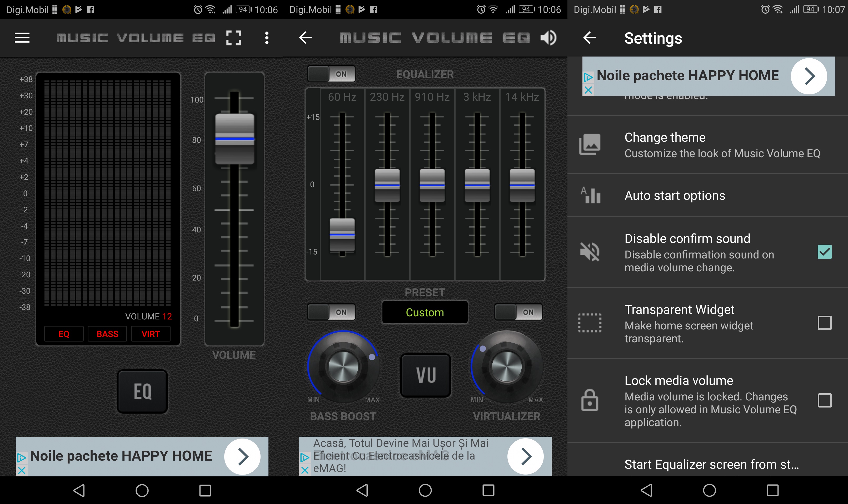Viewport: 848px width, 504px height.
Task: Open the Custom preset selector
Action: [425, 312]
